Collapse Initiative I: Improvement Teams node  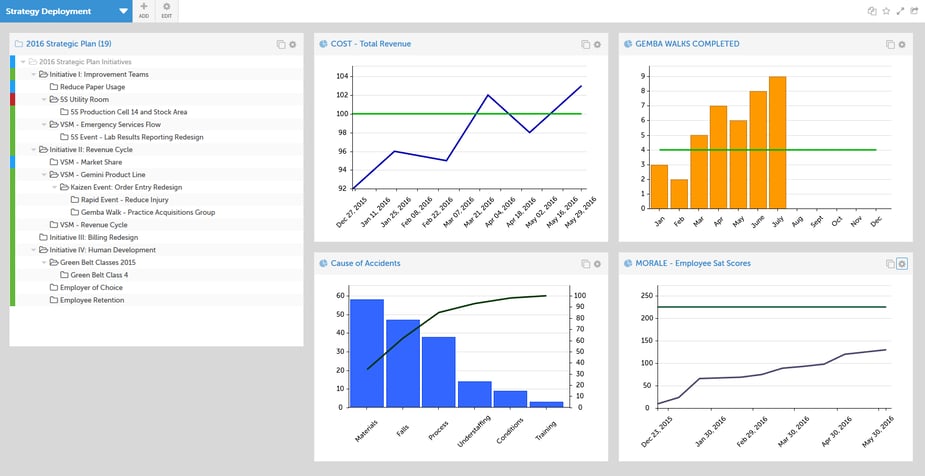tap(34, 74)
